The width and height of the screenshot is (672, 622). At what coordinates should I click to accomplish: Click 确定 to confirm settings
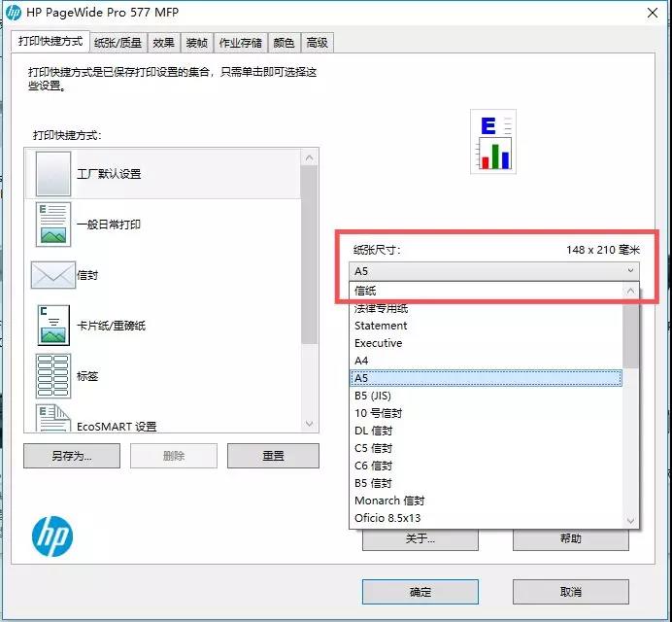coord(420,592)
